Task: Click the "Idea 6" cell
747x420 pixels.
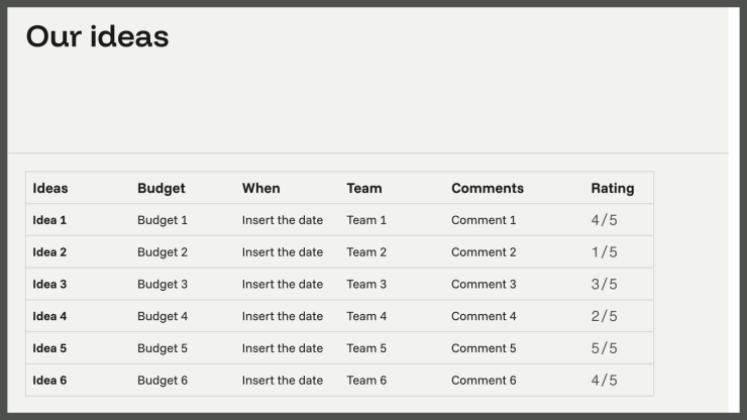Action: pyautogui.click(x=50, y=380)
